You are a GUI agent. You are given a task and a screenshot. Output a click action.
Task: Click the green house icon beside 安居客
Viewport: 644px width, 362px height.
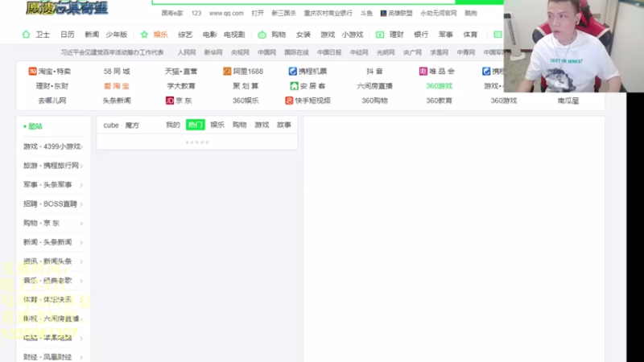tap(294, 86)
